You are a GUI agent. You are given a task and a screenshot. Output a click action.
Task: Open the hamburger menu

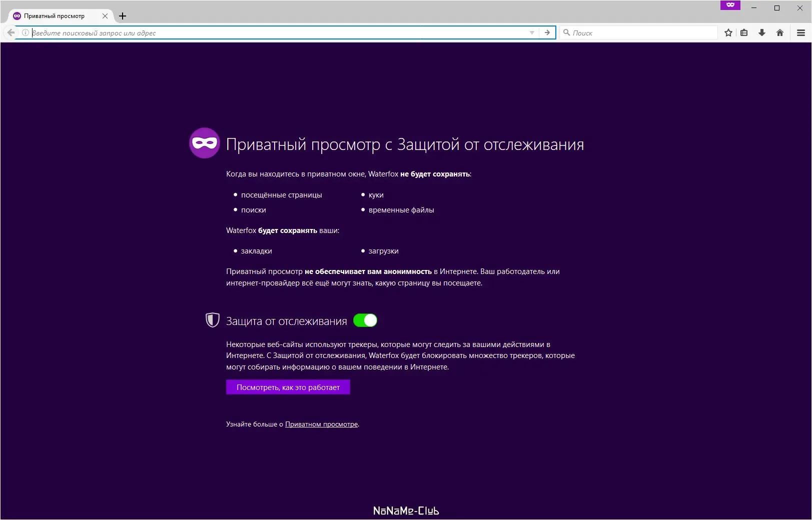point(801,32)
